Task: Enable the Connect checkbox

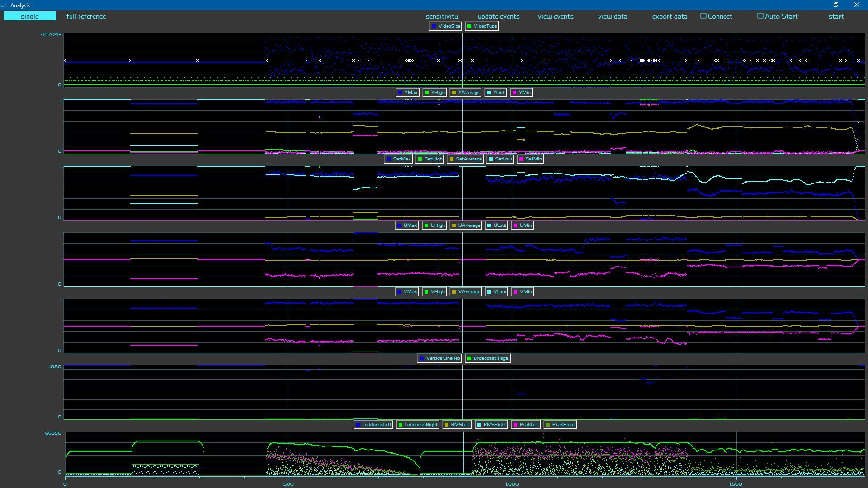Action: [703, 16]
